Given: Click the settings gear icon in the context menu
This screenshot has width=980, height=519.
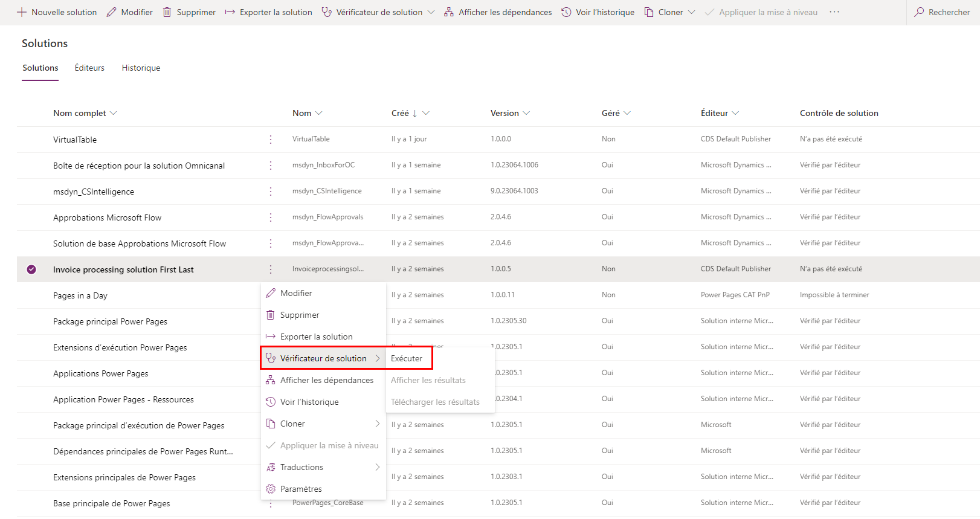Looking at the screenshot, I should point(271,489).
